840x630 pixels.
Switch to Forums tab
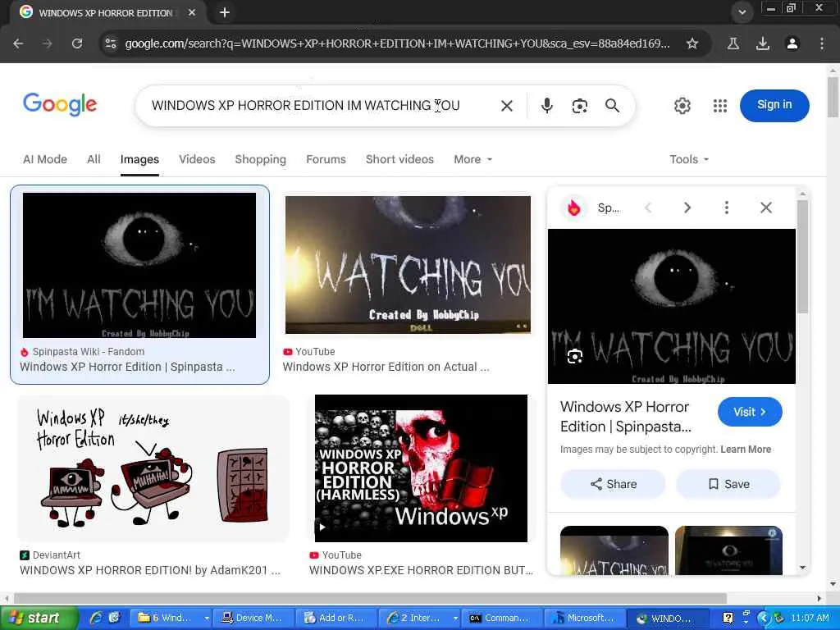pos(326,159)
